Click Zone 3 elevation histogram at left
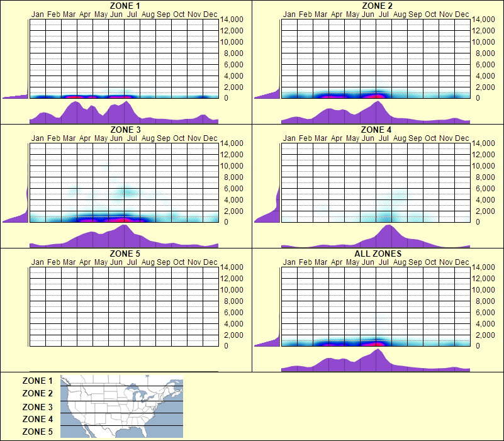This screenshot has width=504, height=441. point(16,182)
